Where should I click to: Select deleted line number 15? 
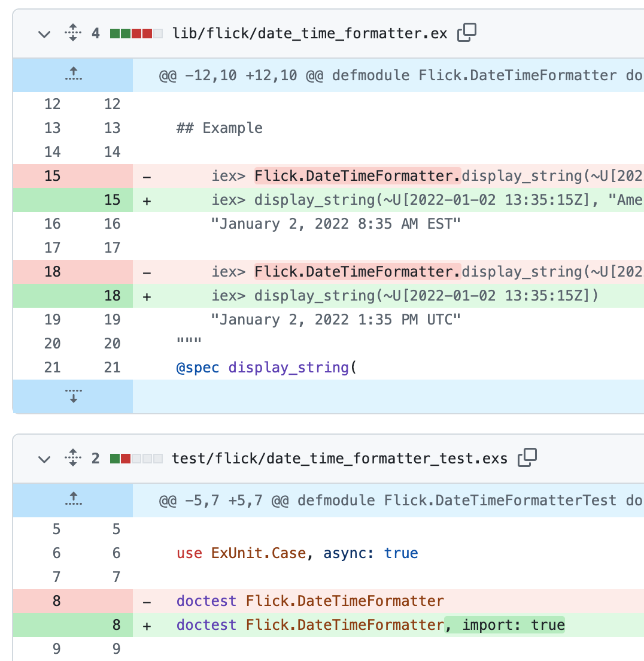pos(52,176)
